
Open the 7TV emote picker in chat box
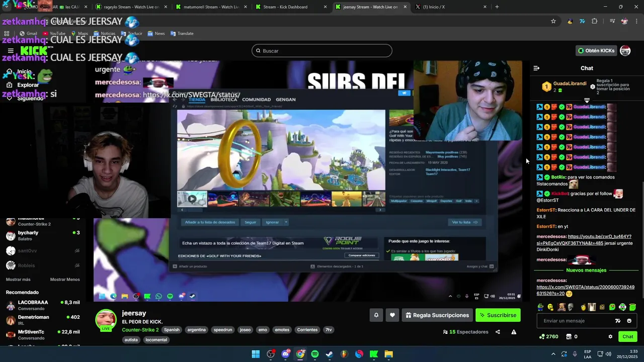pyautogui.click(x=618, y=321)
